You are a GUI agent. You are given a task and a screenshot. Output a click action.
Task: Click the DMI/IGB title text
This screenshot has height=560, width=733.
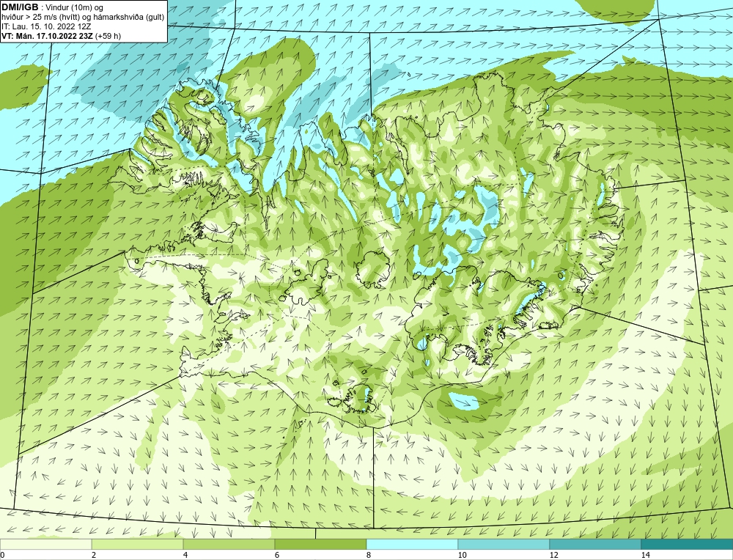[x=20, y=7]
